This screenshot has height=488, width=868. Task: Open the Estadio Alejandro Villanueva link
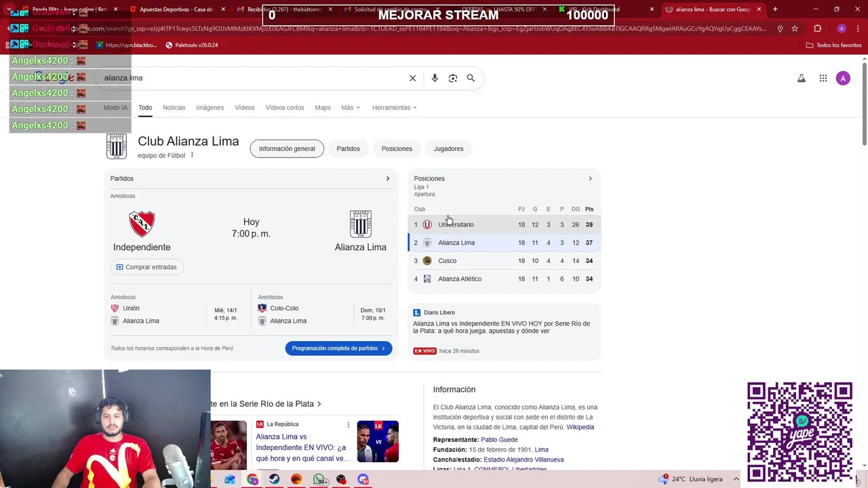524,460
